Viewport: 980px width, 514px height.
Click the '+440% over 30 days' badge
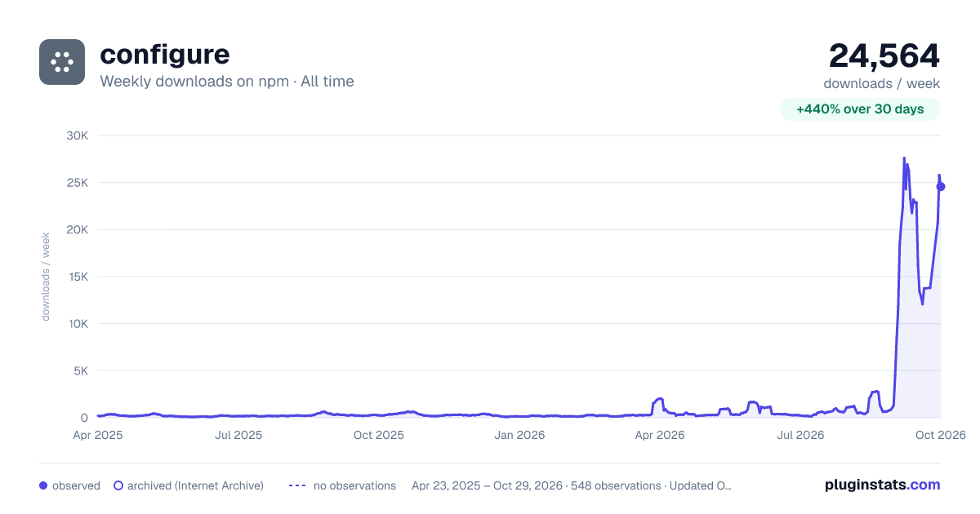coord(861,109)
